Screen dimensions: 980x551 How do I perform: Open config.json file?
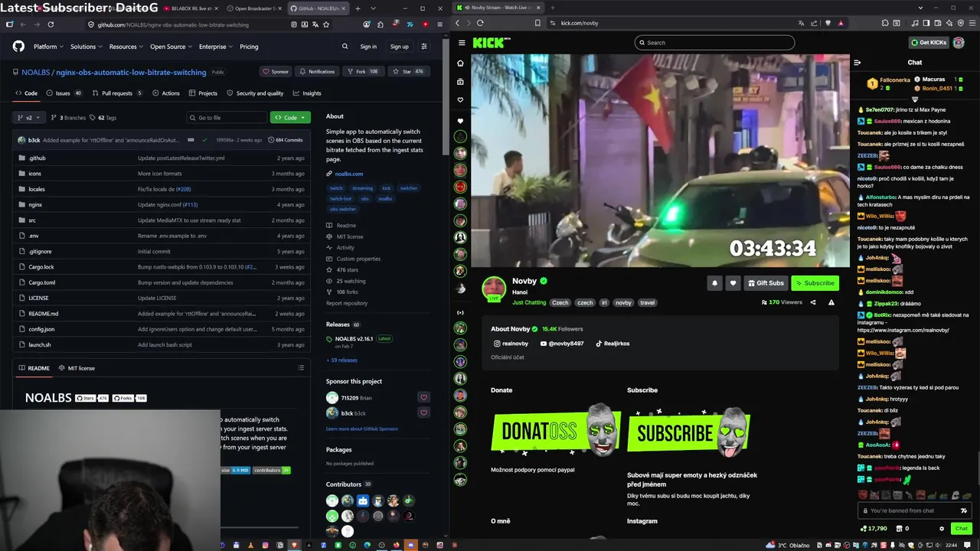pyautogui.click(x=41, y=329)
